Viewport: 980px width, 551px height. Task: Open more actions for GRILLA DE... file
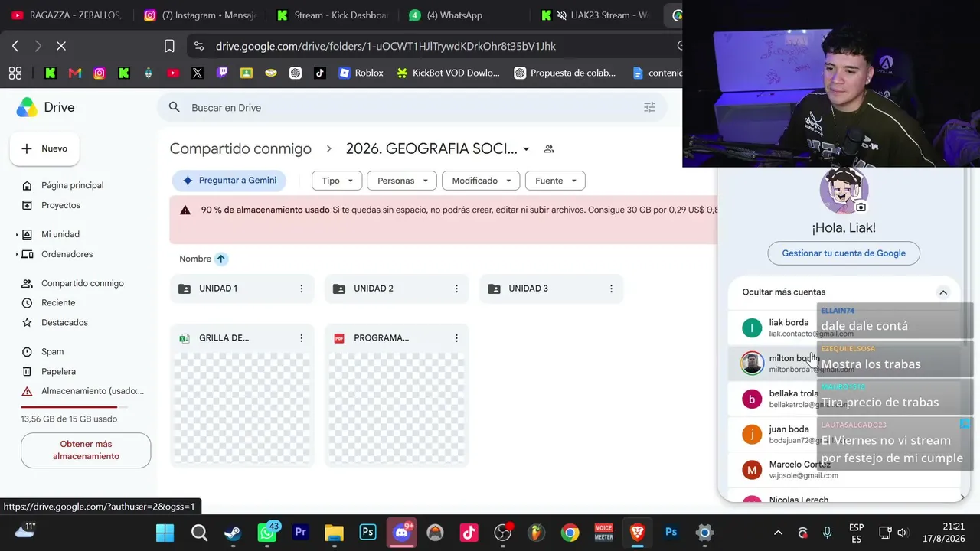tap(301, 337)
